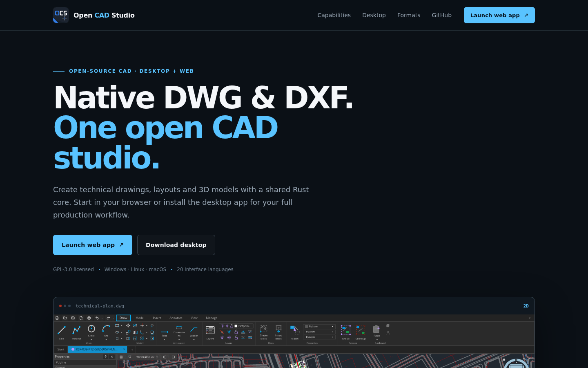Open the Start document tab

tap(61, 349)
